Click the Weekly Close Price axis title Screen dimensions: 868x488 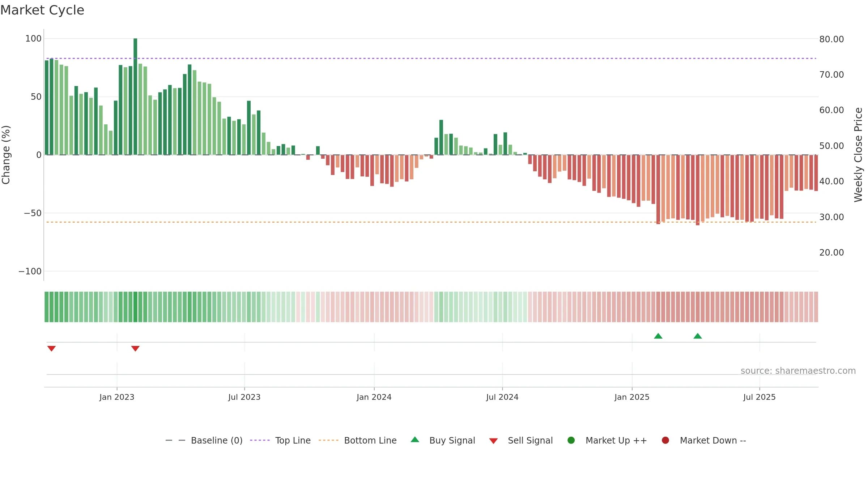click(x=858, y=155)
